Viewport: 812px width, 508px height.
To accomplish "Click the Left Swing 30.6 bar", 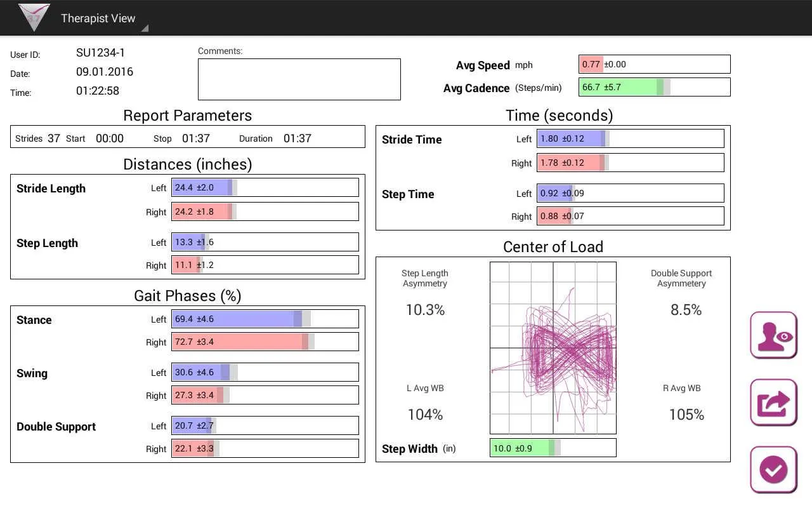I will pyautogui.click(x=265, y=372).
